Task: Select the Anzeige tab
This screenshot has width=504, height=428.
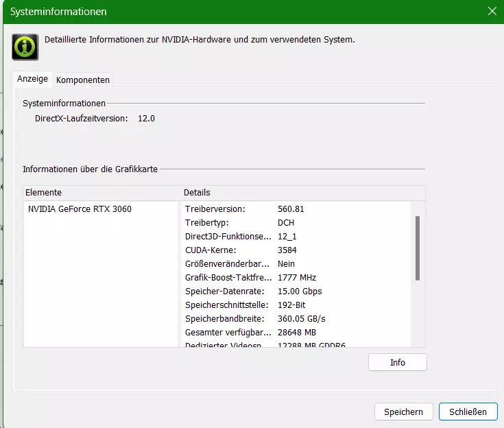Action: [x=32, y=79]
